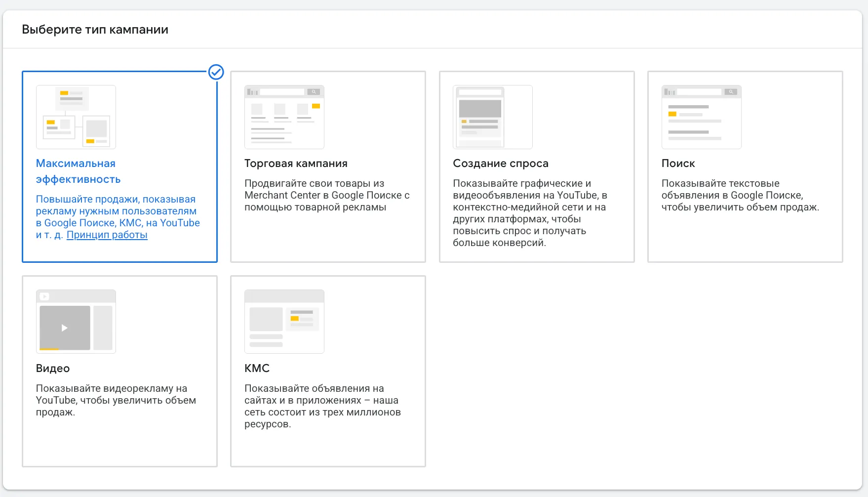Open the Принцип работы link
This screenshot has height=497, width=868.
pos(107,235)
